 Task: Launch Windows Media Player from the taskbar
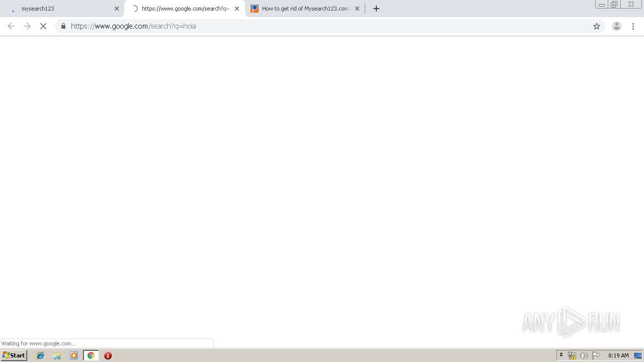[74, 355]
